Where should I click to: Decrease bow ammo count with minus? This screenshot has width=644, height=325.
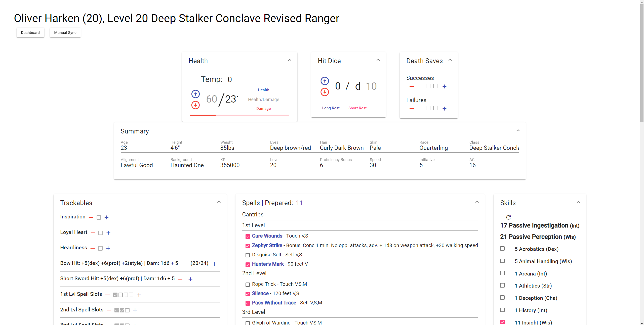click(184, 264)
